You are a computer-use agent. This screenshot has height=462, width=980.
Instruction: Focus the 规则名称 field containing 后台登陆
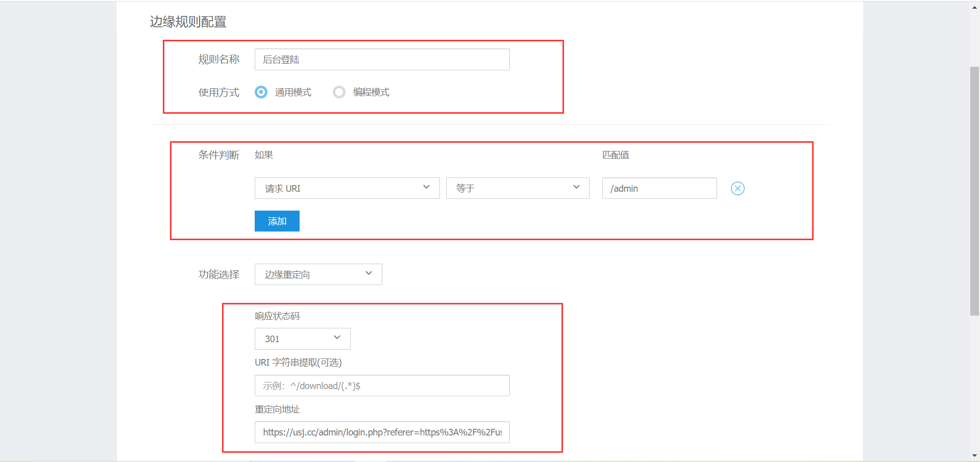click(382, 60)
